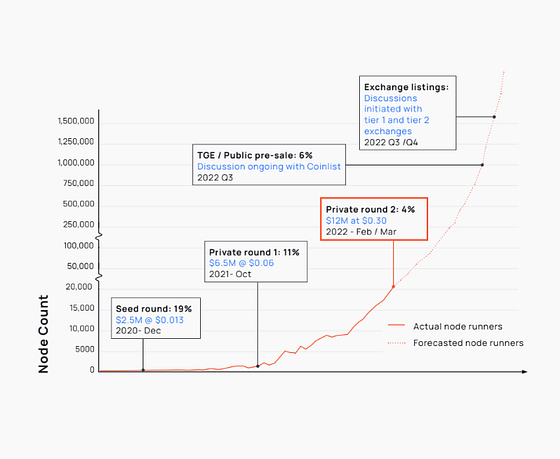Click '$12M at $0.30' blue text
Screen dimensions: 560x459
356,220
